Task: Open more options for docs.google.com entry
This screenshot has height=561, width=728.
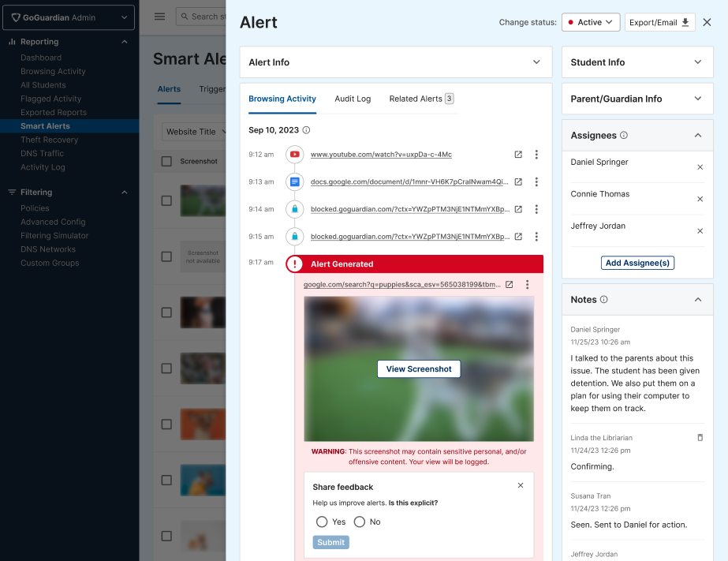Action: (536, 182)
